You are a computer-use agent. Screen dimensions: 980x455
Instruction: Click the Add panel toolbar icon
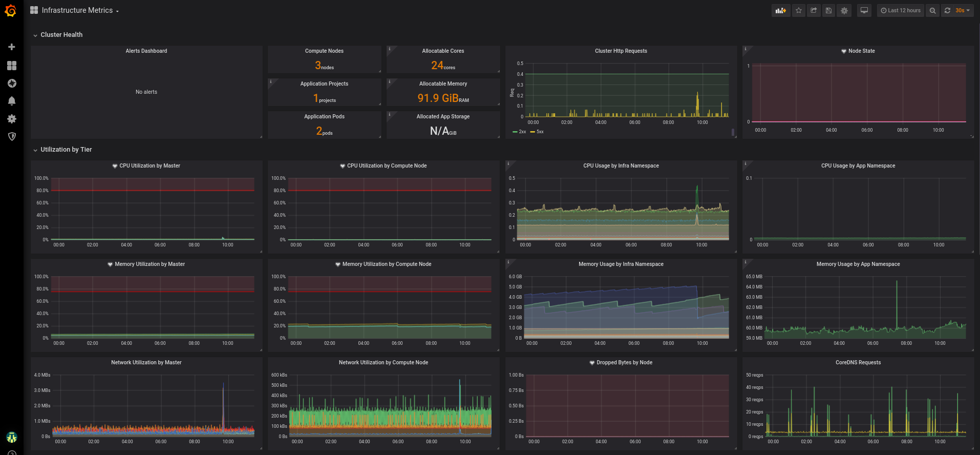coord(780,10)
